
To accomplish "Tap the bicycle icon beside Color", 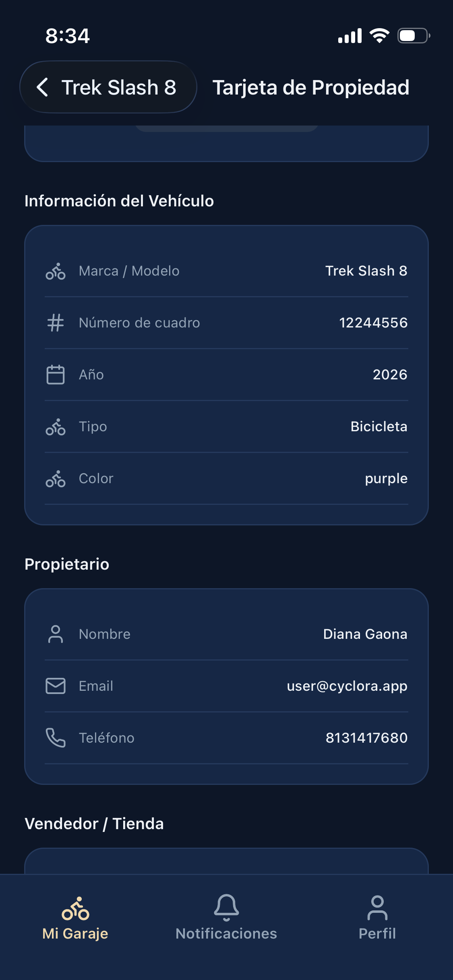I will pyautogui.click(x=56, y=479).
